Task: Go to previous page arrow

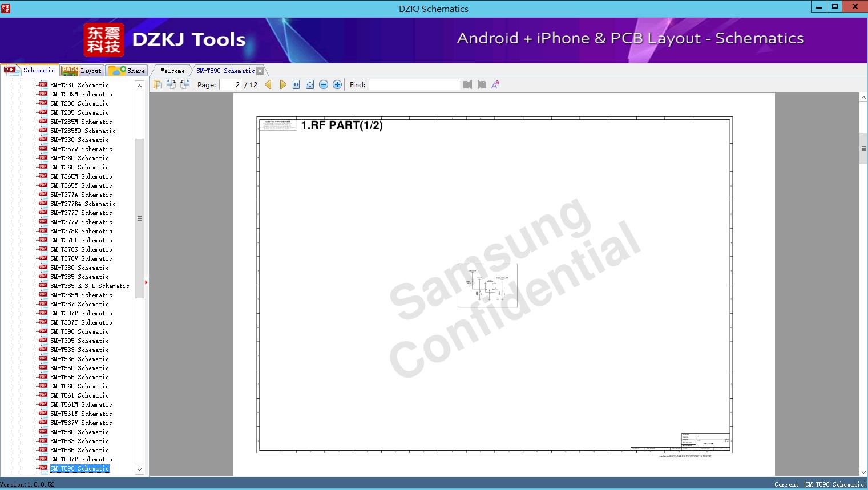Action: coord(268,84)
